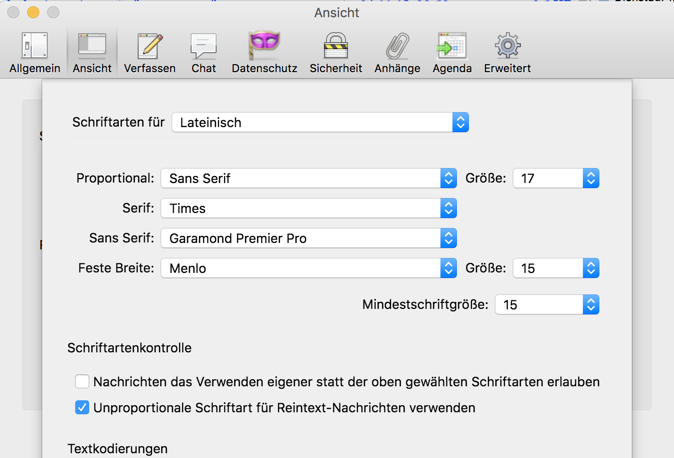Open the Allgemein preferences pane
674x458 pixels.
pos(35,52)
